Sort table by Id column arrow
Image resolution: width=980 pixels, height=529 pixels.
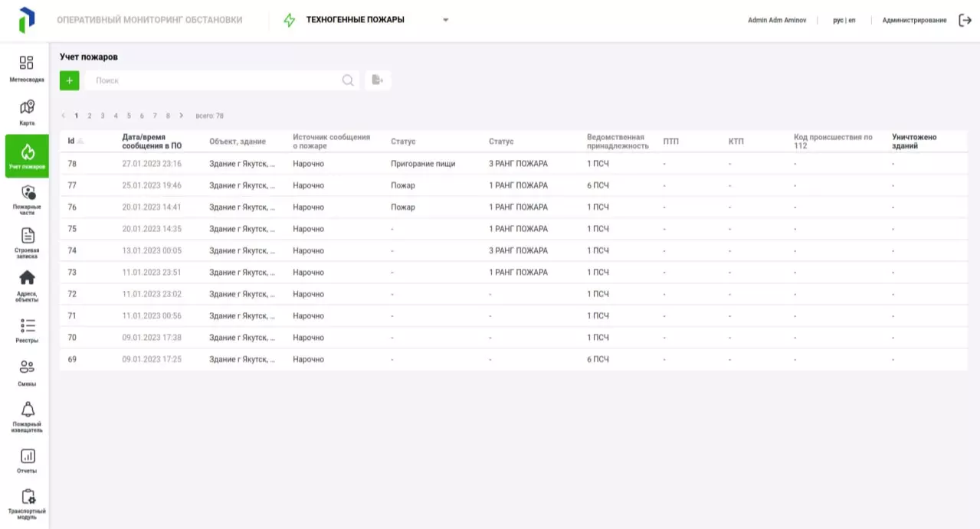pyautogui.click(x=80, y=141)
